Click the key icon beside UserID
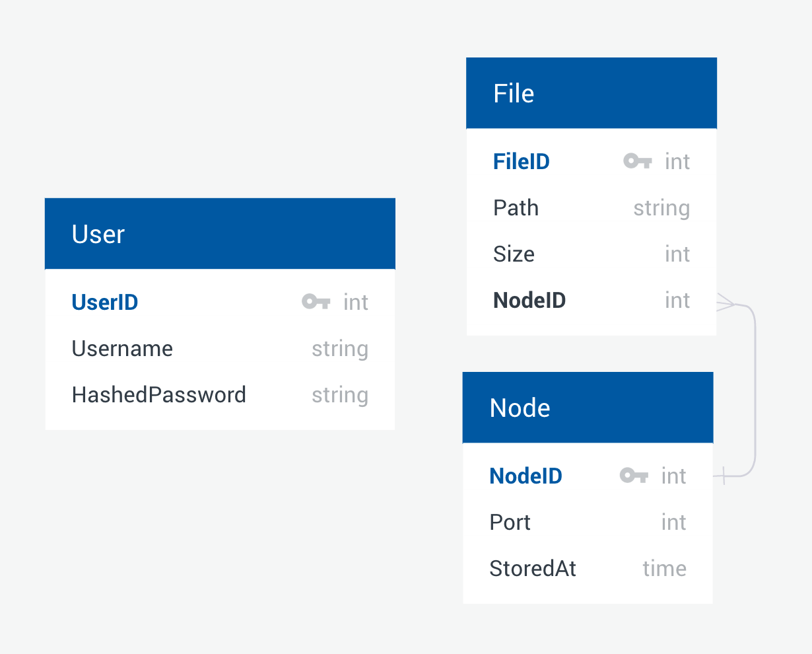This screenshot has width=812, height=654. coord(316,301)
